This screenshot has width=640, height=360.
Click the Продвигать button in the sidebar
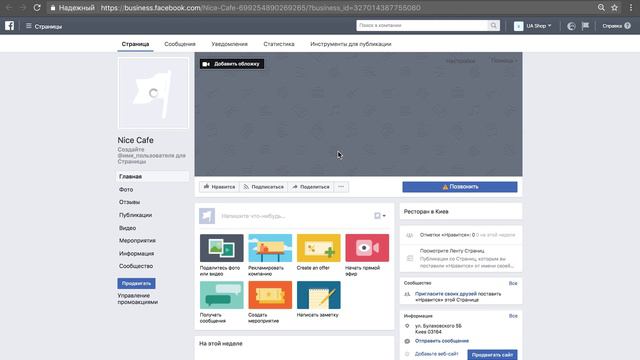coord(136,283)
